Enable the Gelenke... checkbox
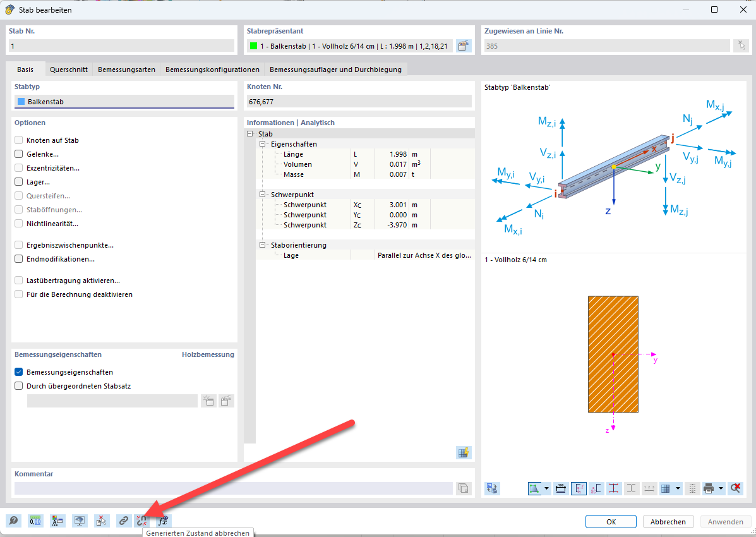 [19, 154]
